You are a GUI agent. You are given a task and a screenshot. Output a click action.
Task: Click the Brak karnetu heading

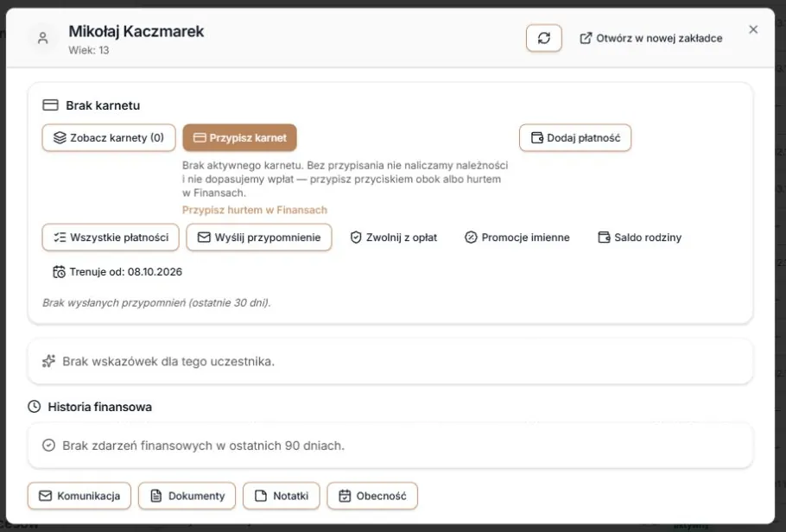point(103,105)
